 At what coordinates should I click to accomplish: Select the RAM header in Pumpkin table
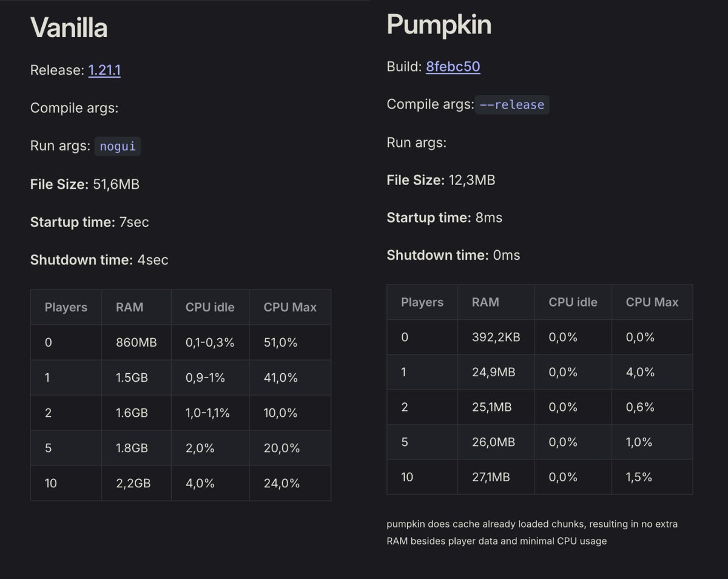485,302
